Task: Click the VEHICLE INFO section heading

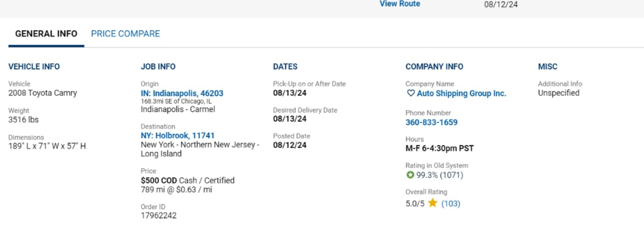Action: 34,67
